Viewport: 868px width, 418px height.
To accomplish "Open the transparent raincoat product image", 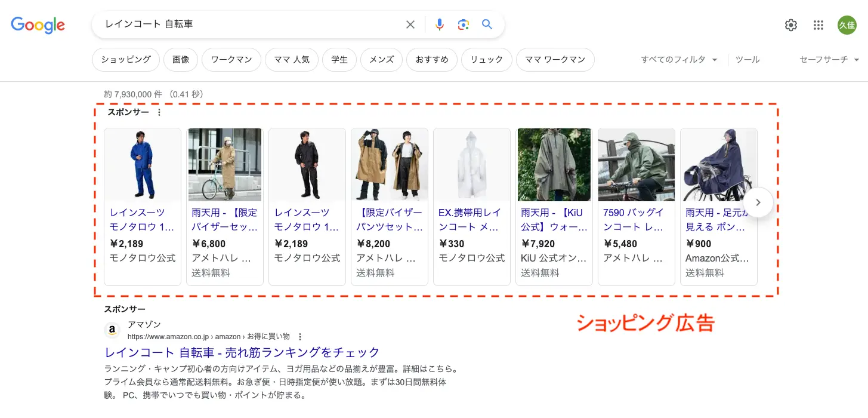I will point(472,165).
